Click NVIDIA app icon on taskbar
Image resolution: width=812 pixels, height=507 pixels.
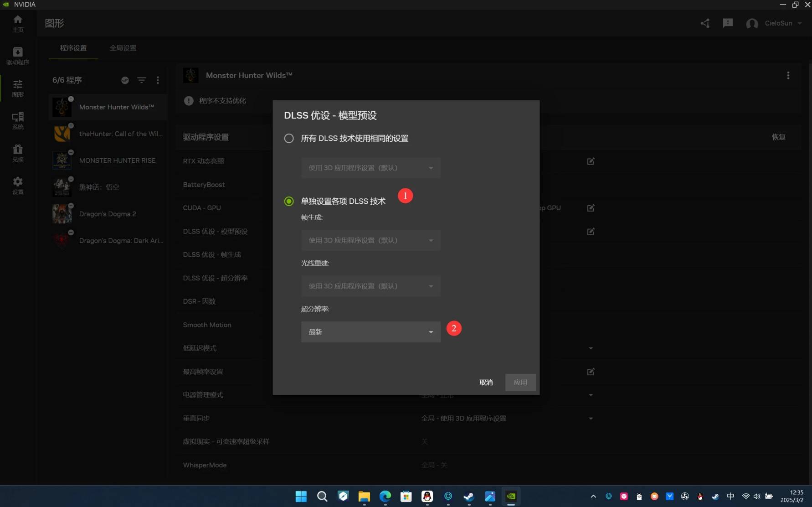(x=511, y=497)
